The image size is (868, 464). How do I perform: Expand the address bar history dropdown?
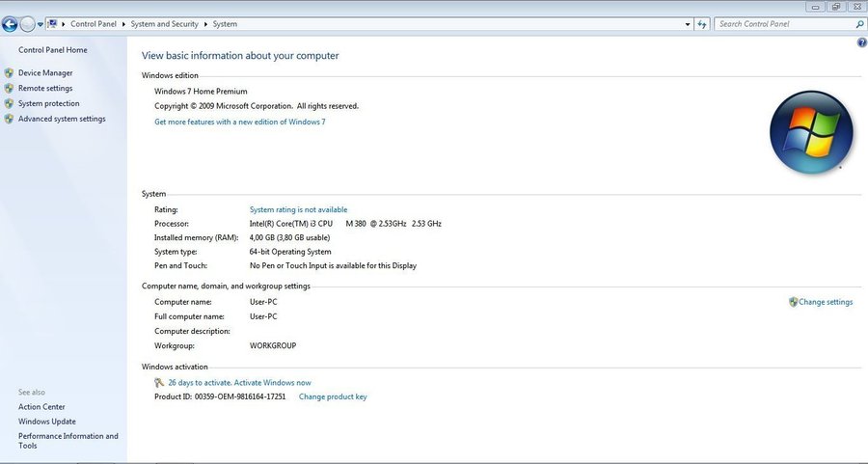[x=688, y=24]
